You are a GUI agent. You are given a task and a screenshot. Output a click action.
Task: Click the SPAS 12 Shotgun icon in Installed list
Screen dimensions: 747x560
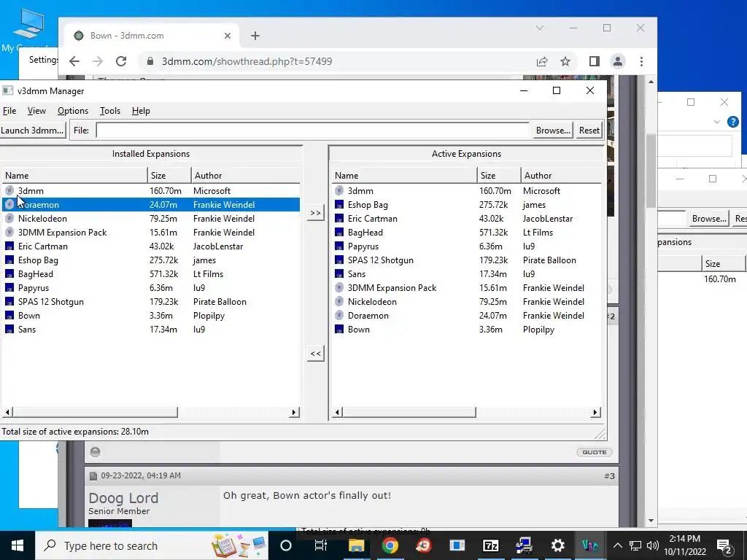(9, 301)
